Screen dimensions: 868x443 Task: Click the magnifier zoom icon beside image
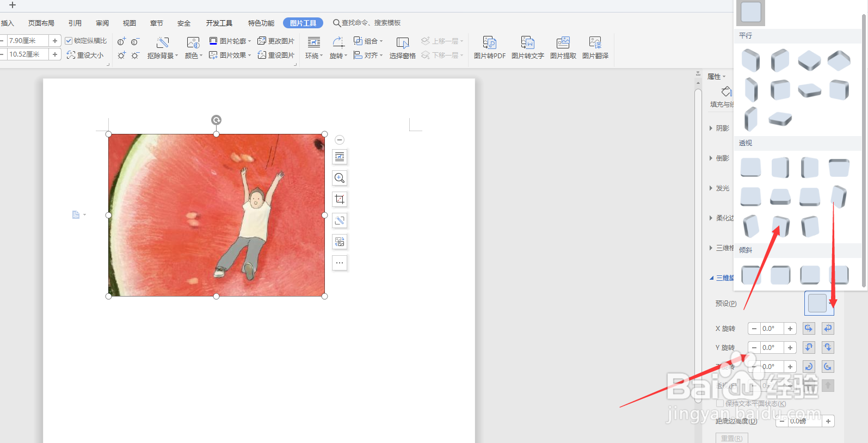click(x=340, y=178)
